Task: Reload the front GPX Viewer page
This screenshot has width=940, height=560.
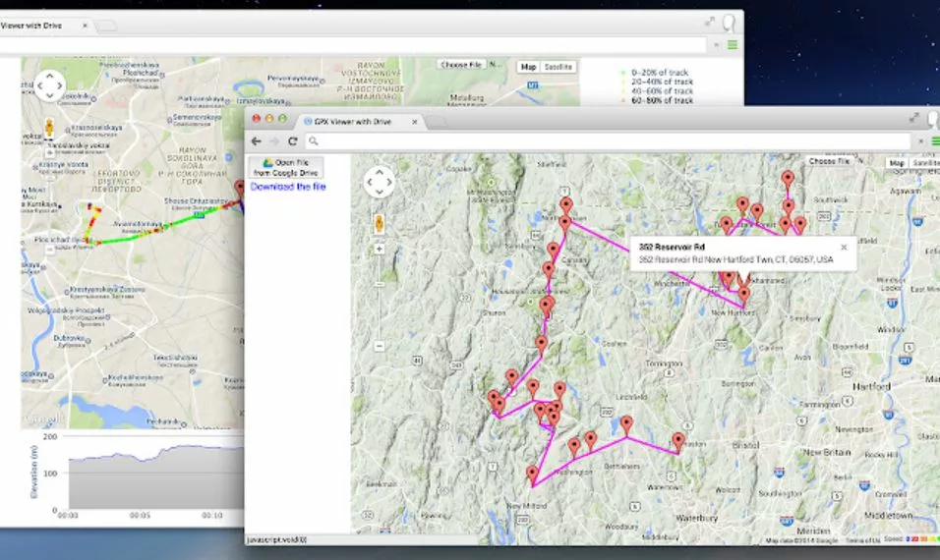Action: pos(293,141)
